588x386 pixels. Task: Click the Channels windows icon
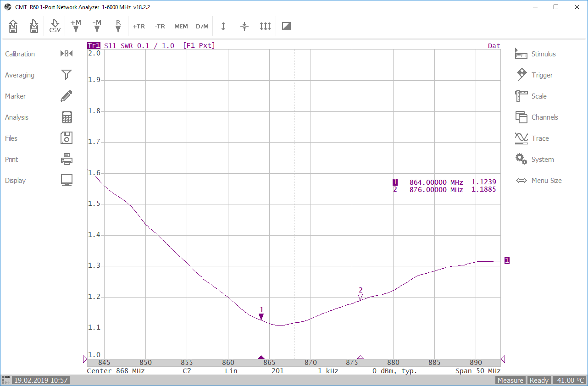point(521,117)
